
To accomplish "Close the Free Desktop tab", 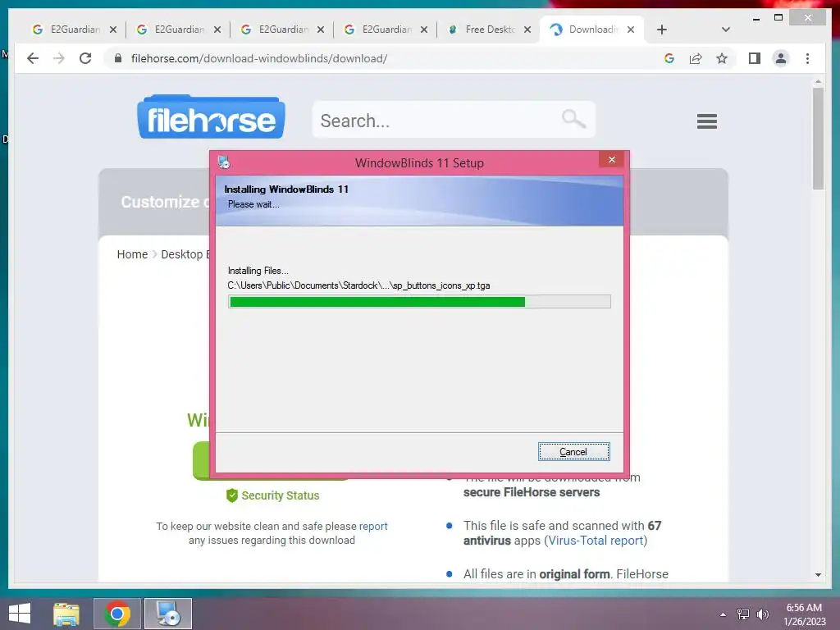I will click(527, 30).
